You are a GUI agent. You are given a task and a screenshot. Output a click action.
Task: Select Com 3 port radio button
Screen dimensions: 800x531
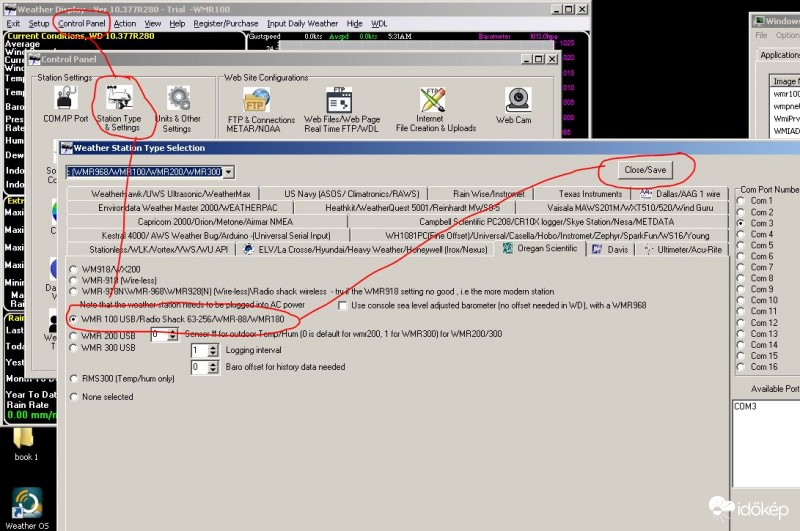pyautogui.click(x=741, y=223)
